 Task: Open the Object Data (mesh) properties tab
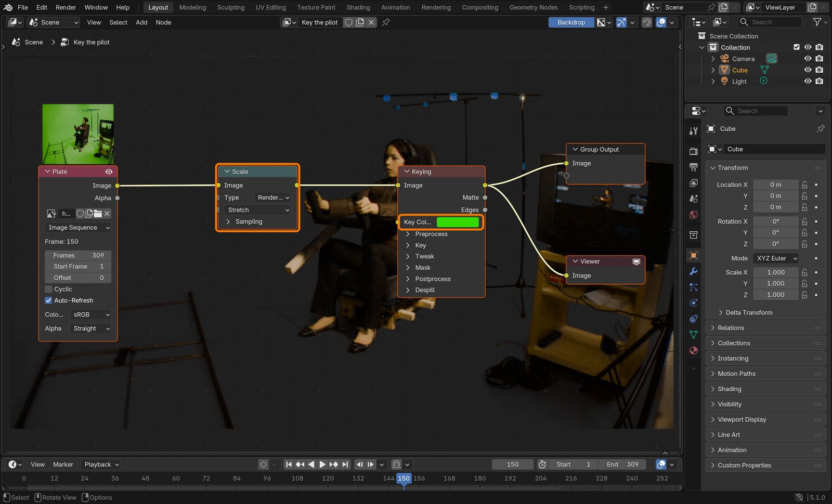click(693, 335)
